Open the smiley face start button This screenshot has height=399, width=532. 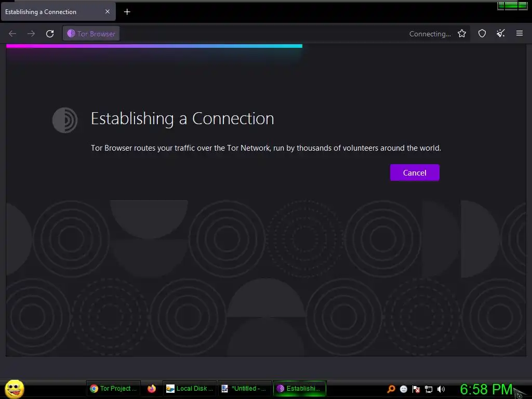14,389
